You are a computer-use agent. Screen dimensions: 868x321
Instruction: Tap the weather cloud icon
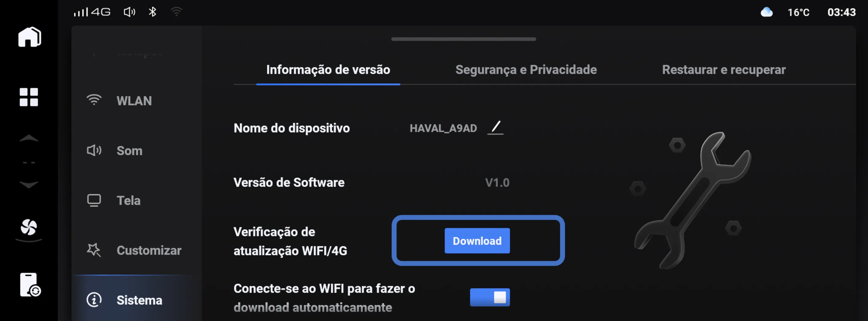point(766,12)
